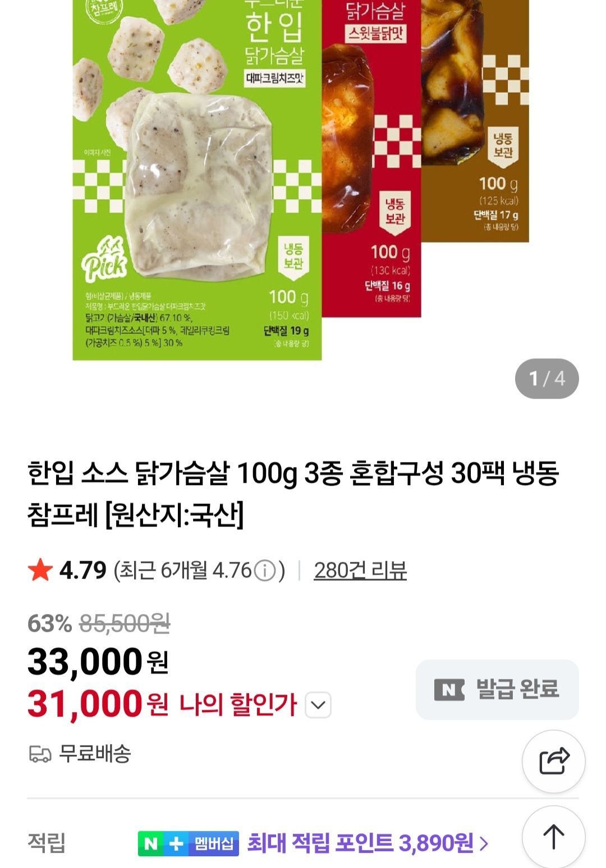Tap the free shipping truck icon
This screenshot has height=868, width=606.
[x=40, y=754]
